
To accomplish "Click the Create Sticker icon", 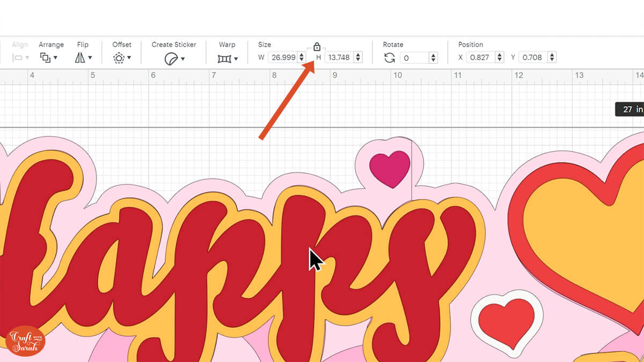I will point(171,58).
